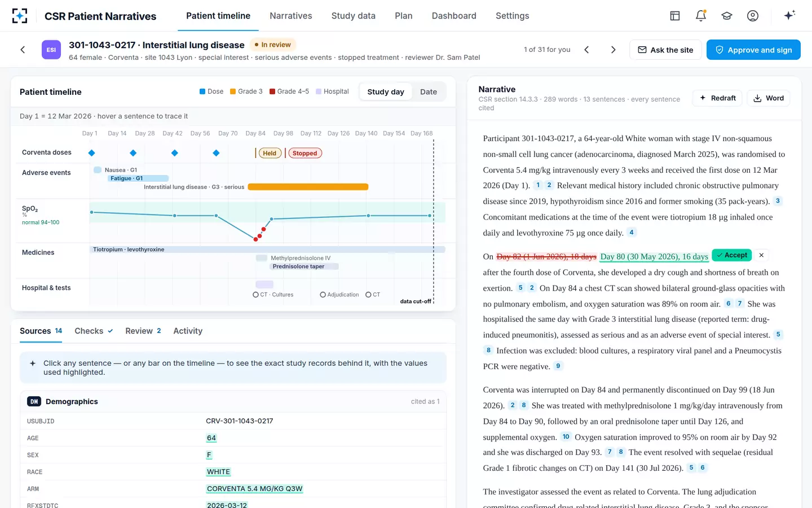Go to the previous patient case

[586, 50]
